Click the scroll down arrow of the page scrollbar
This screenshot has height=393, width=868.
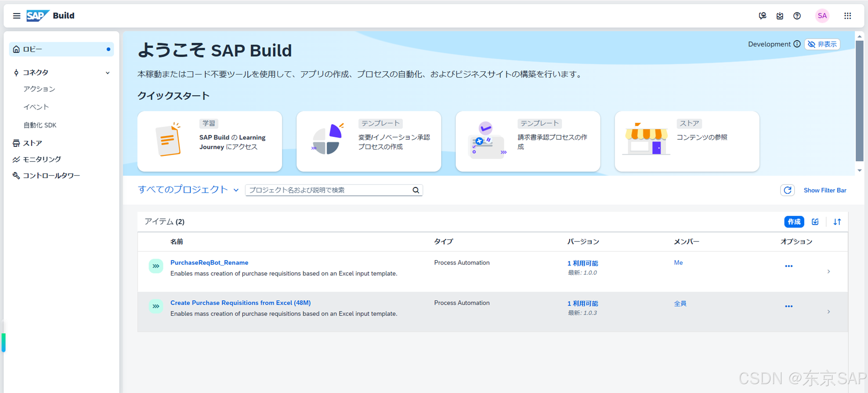coord(860,170)
